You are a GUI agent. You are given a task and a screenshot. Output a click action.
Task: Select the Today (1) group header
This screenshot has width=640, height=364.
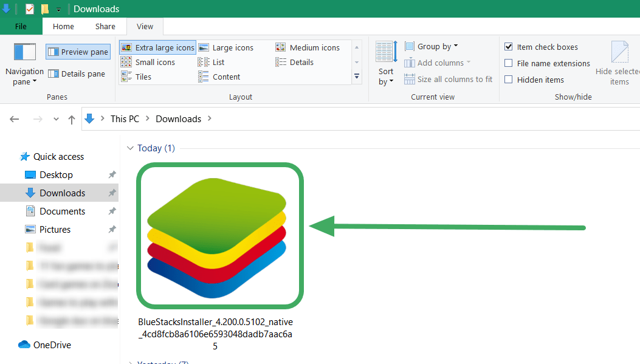tap(156, 148)
